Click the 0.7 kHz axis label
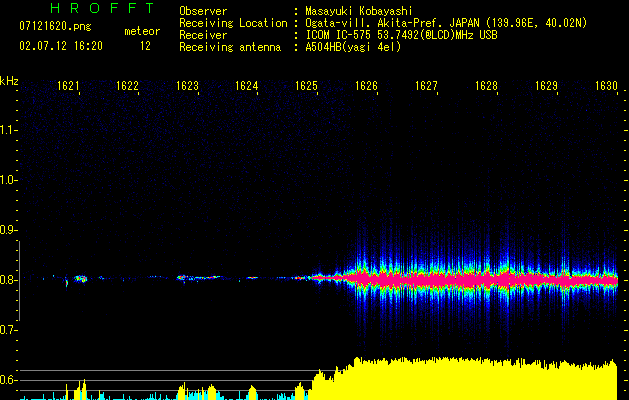 pos(8,330)
